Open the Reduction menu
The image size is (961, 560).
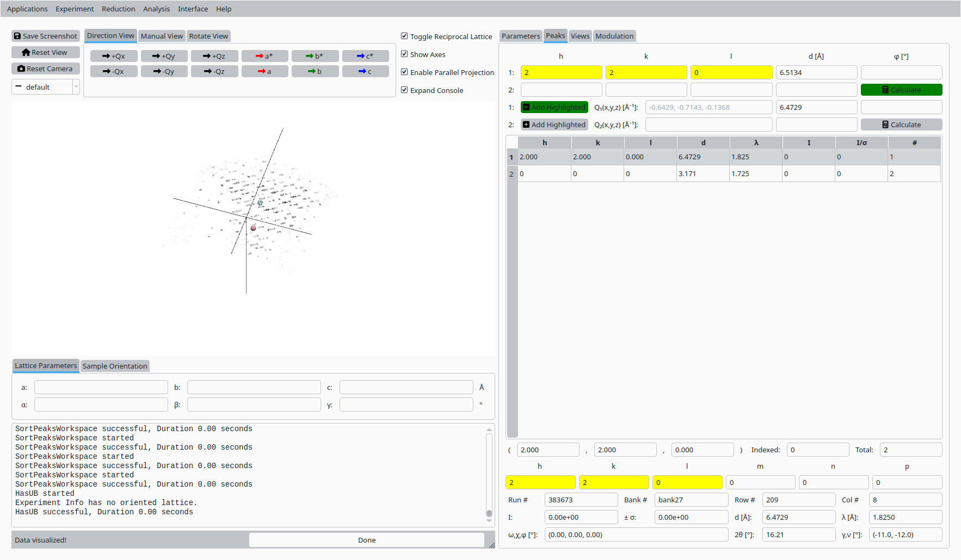(118, 9)
